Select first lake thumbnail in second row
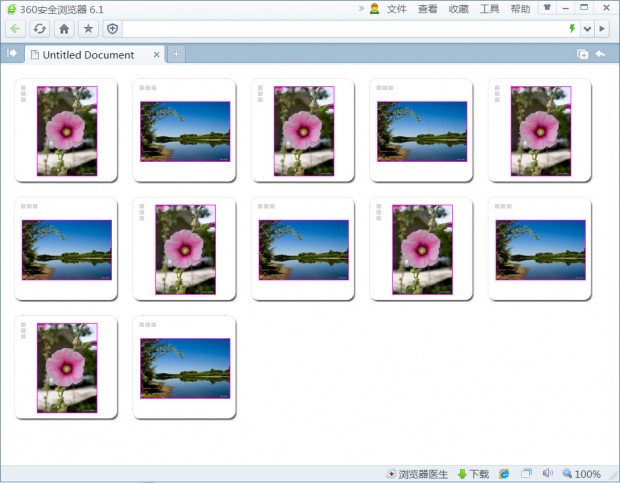This screenshot has width=620, height=483. (x=67, y=250)
